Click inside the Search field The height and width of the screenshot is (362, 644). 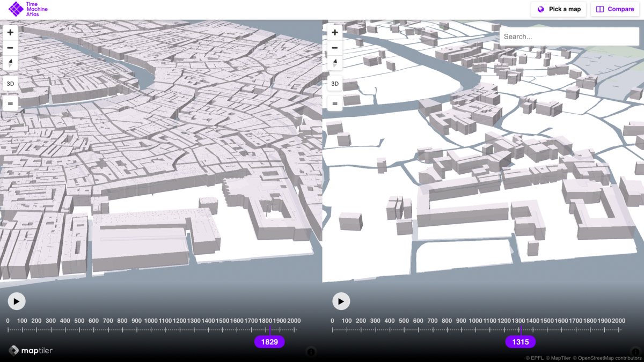click(569, 36)
